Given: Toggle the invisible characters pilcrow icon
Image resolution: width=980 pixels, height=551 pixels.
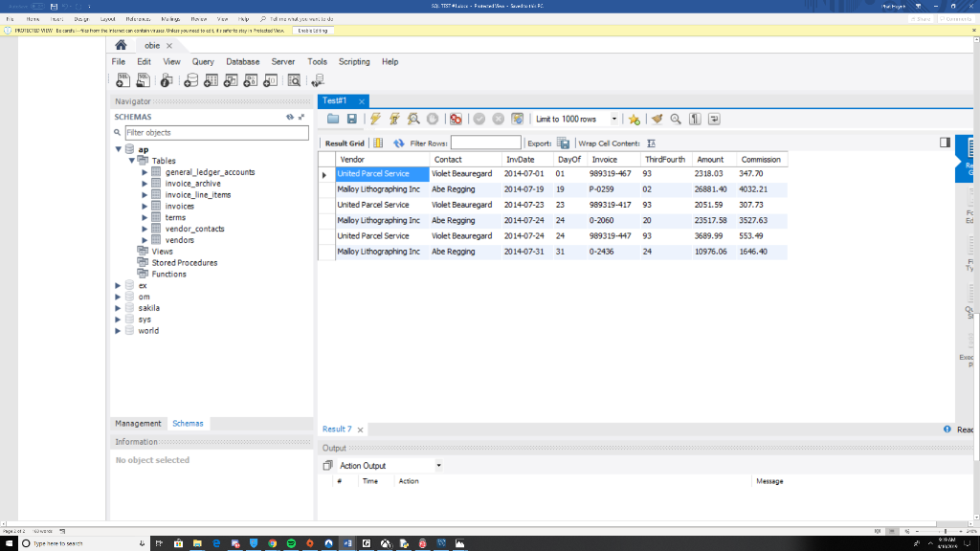Looking at the screenshot, I should 696,119.
